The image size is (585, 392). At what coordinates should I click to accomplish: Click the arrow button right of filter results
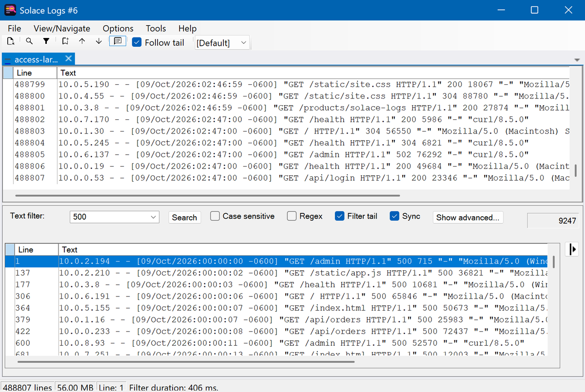pos(572,249)
